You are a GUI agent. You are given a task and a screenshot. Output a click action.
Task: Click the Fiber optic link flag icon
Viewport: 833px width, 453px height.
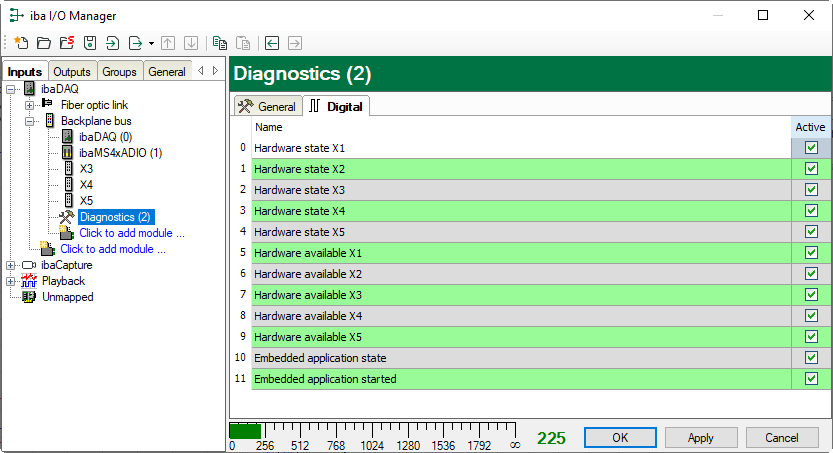(x=47, y=103)
